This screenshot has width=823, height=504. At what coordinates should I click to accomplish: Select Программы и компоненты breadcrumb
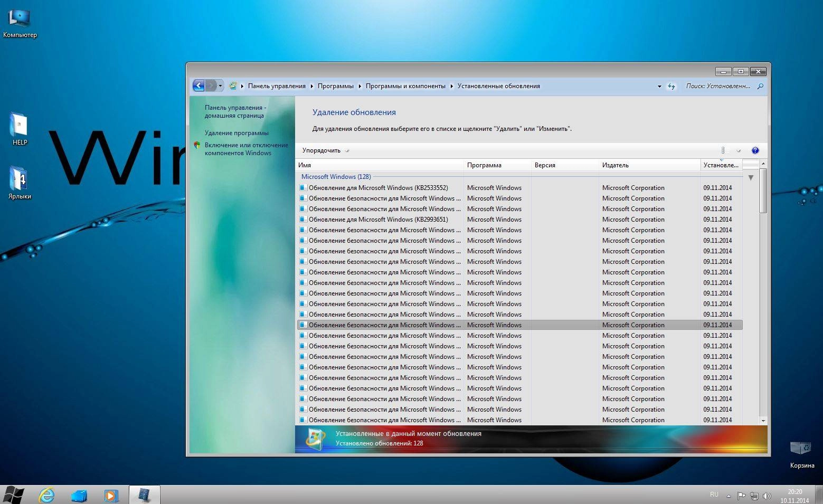pyautogui.click(x=405, y=86)
